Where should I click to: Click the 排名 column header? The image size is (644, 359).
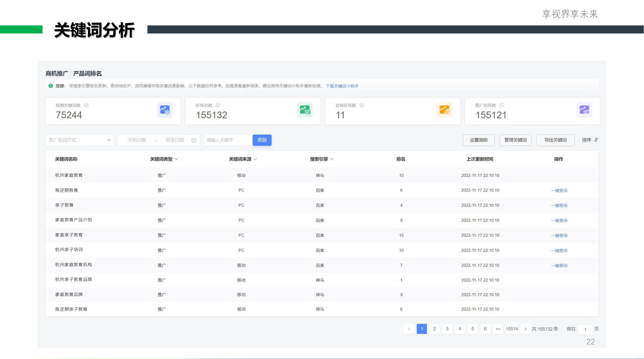[x=401, y=159]
